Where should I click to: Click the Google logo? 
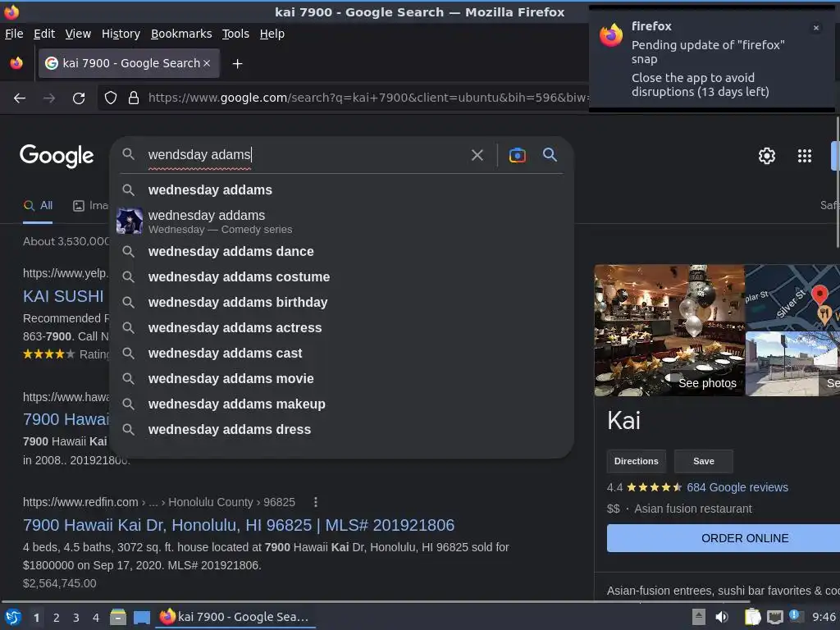57,156
